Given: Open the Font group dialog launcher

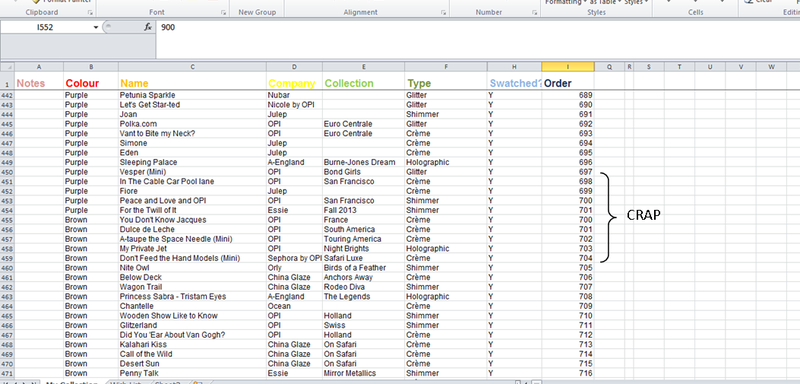Looking at the screenshot, I should pos(223,12).
